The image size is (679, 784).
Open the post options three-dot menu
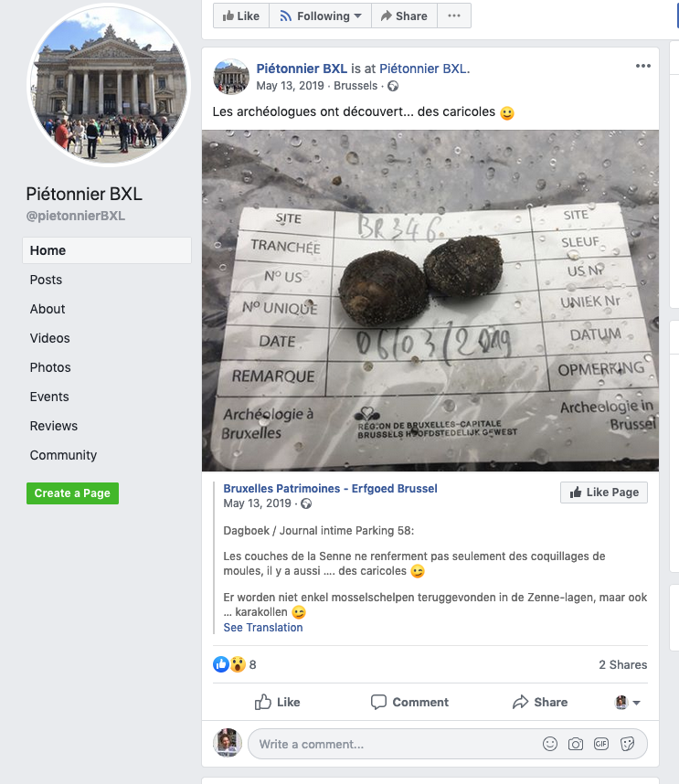point(643,66)
